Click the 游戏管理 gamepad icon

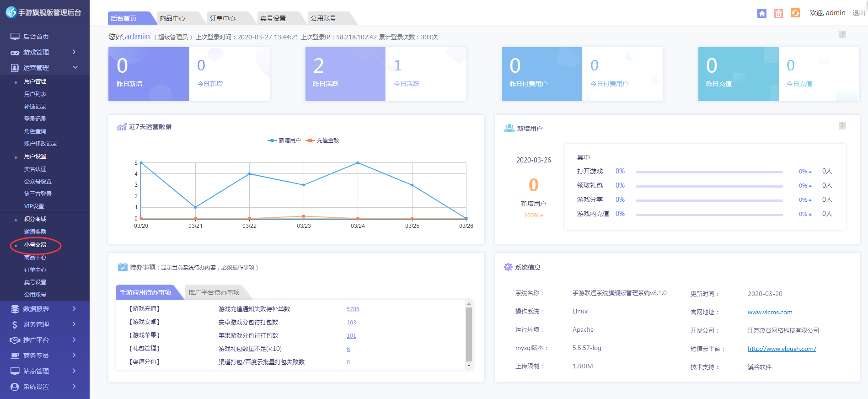click(x=15, y=53)
